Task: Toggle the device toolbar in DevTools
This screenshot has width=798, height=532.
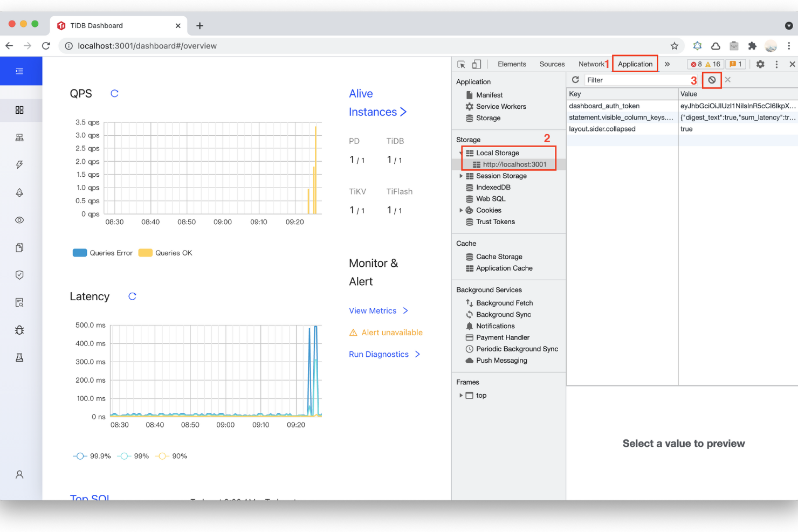Action: (x=477, y=64)
